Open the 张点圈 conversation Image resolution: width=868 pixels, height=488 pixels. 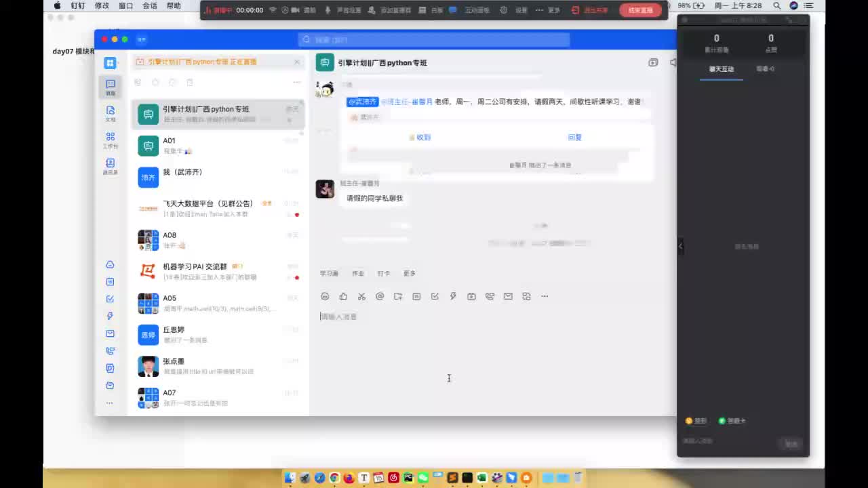(218, 366)
